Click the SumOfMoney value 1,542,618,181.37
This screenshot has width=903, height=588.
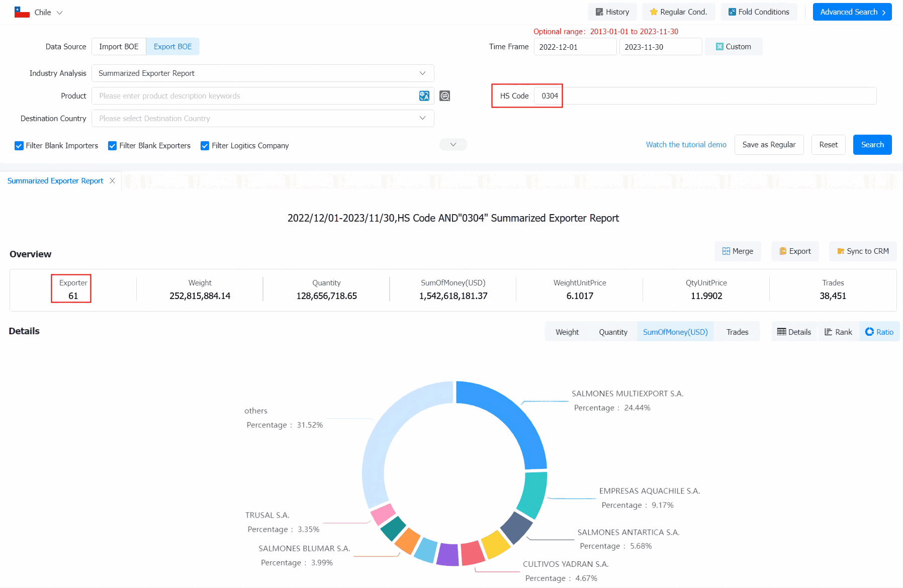[x=453, y=296]
